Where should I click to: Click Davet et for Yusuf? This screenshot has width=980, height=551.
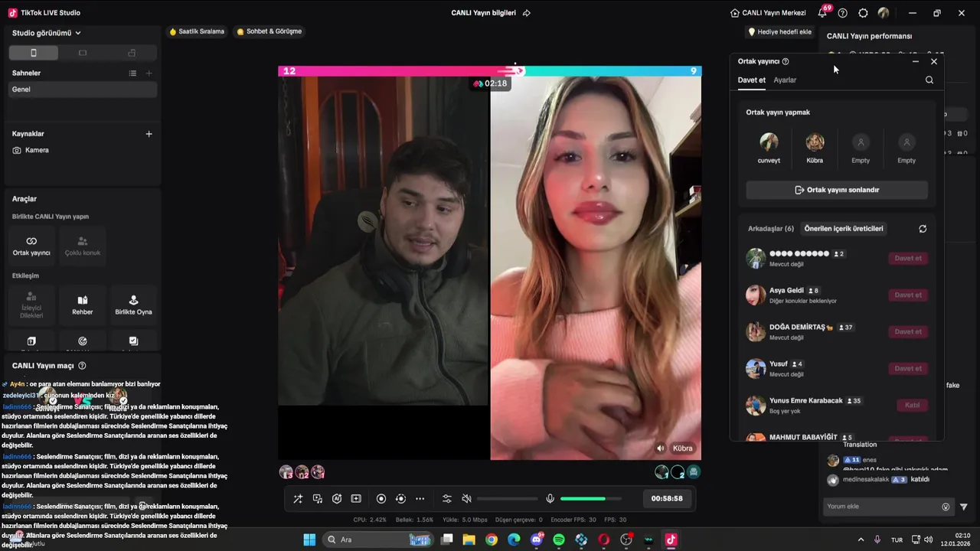[x=908, y=368]
